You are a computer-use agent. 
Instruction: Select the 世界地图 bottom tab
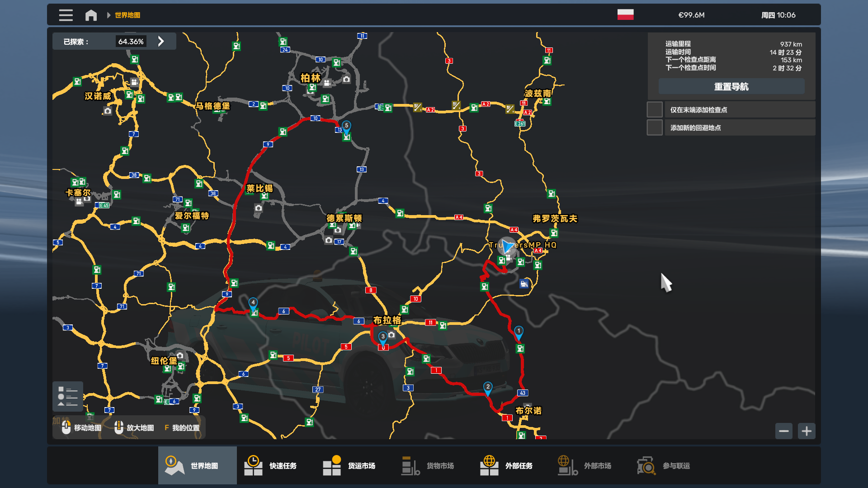pos(197,465)
